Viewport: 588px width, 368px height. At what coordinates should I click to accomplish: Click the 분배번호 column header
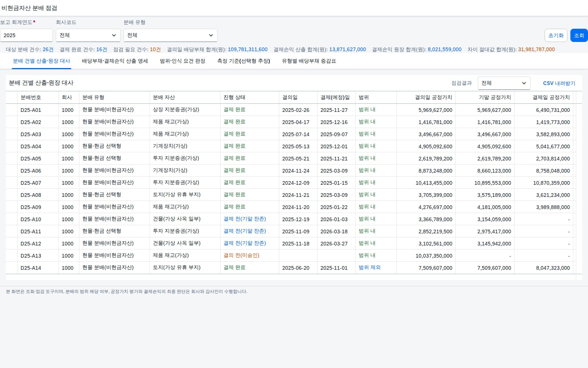(x=38, y=98)
